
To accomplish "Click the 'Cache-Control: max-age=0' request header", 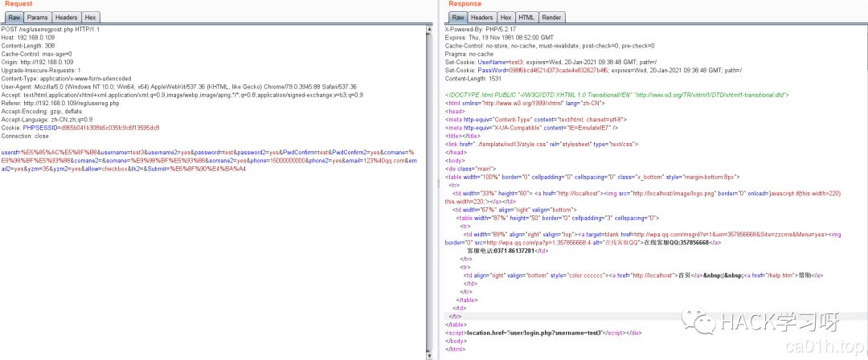I will [36, 54].
